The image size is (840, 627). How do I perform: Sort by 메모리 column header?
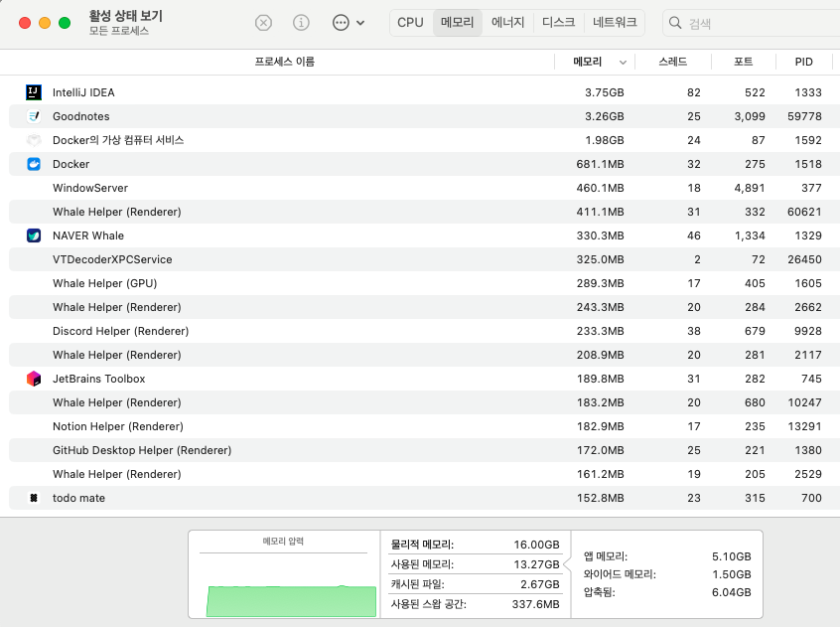588,62
